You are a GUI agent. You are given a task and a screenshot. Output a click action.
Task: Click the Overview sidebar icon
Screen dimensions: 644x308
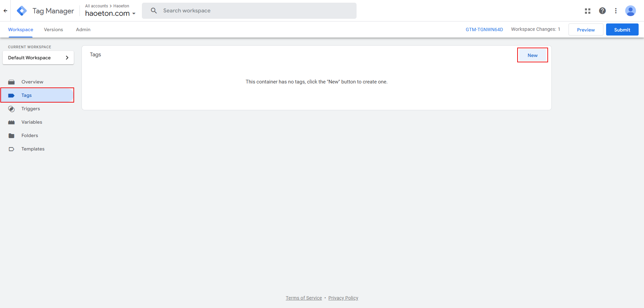(11, 82)
